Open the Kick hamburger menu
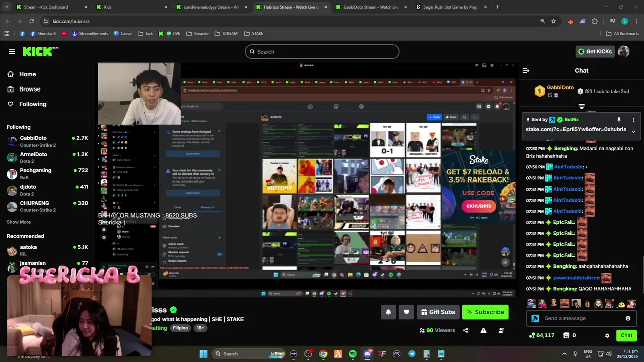The width and height of the screenshot is (644, 362). (12, 51)
